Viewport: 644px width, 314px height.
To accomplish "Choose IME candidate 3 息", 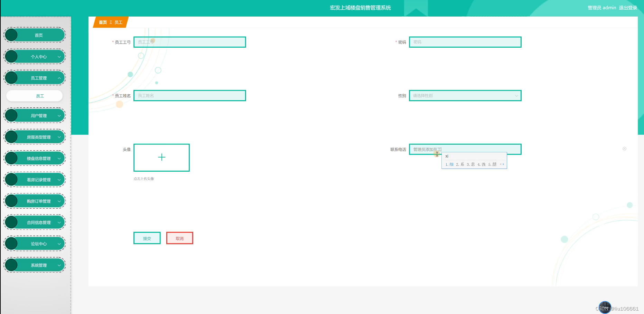I will (471, 164).
